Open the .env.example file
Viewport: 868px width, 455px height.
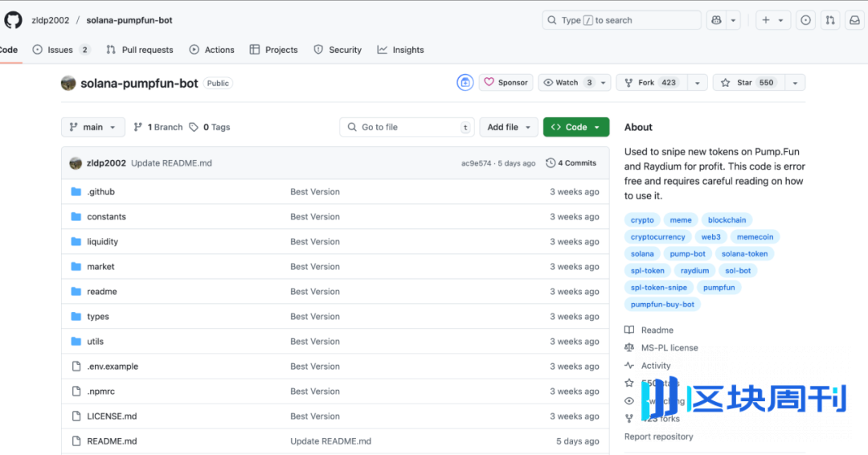point(113,366)
